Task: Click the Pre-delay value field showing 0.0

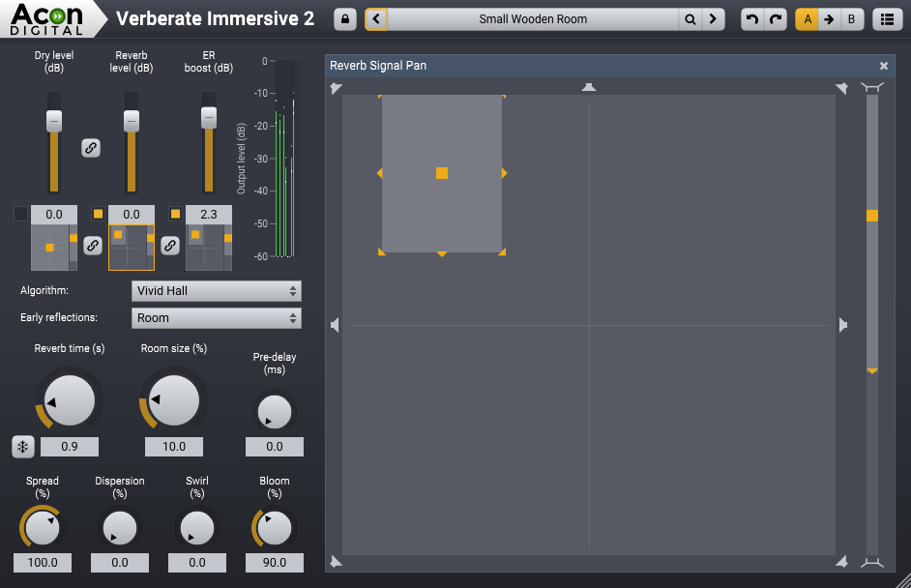Action: [274, 447]
